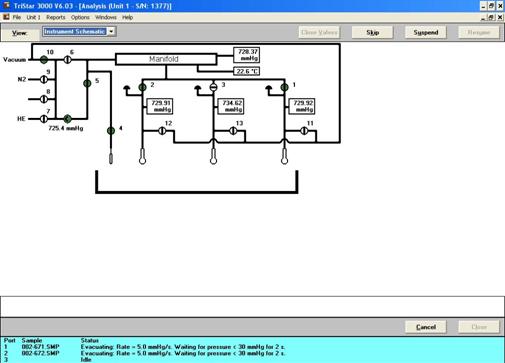Toggle valve 11 in the schematic

pyautogui.click(x=304, y=131)
